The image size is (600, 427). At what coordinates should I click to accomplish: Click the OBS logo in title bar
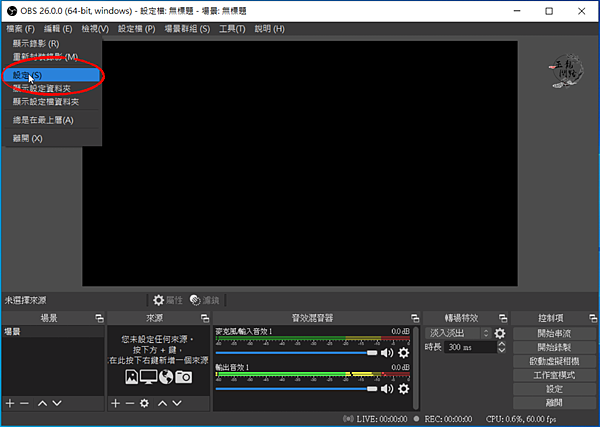(x=12, y=11)
